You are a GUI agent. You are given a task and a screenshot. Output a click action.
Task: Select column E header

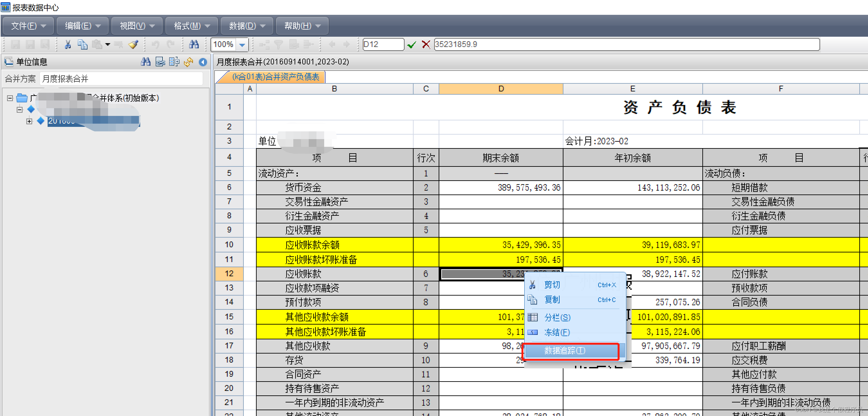point(633,89)
